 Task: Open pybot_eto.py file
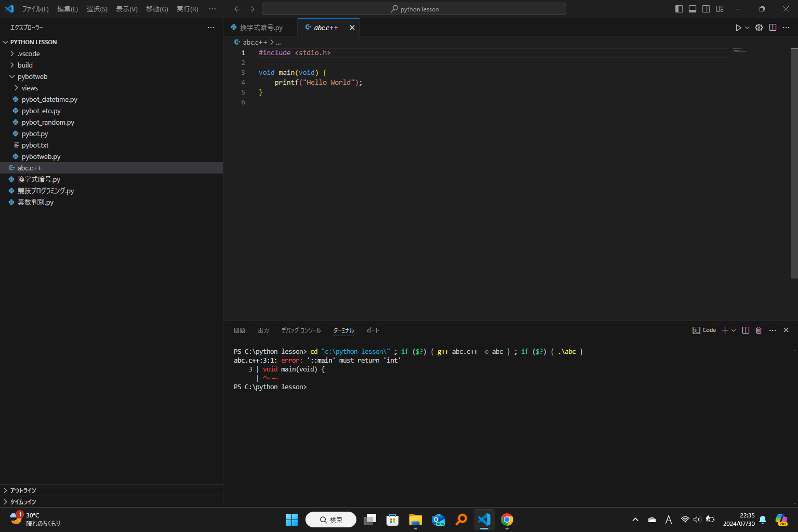pyautogui.click(x=112, y=111)
